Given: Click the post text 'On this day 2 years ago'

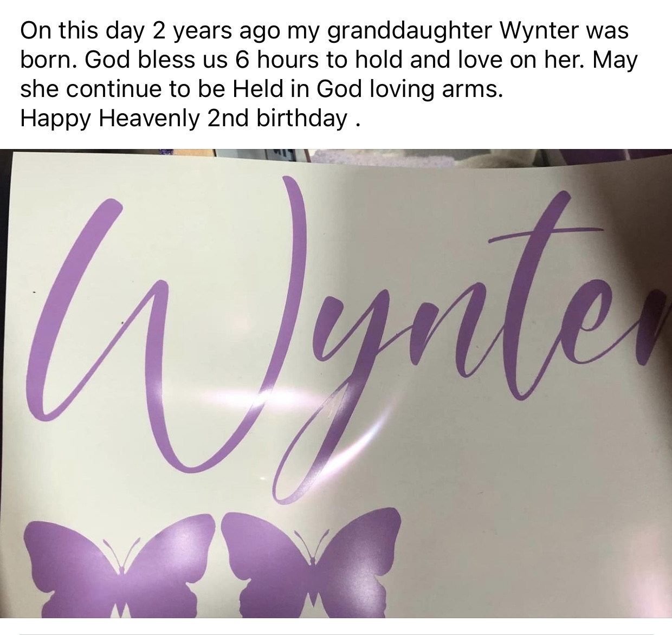Looking at the screenshot, I should pyautogui.click(x=150, y=31).
